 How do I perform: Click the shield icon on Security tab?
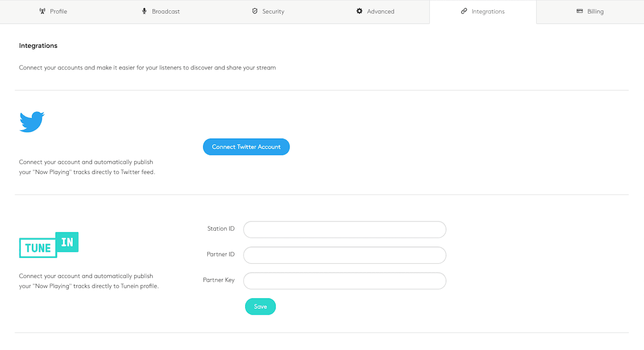click(255, 11)
